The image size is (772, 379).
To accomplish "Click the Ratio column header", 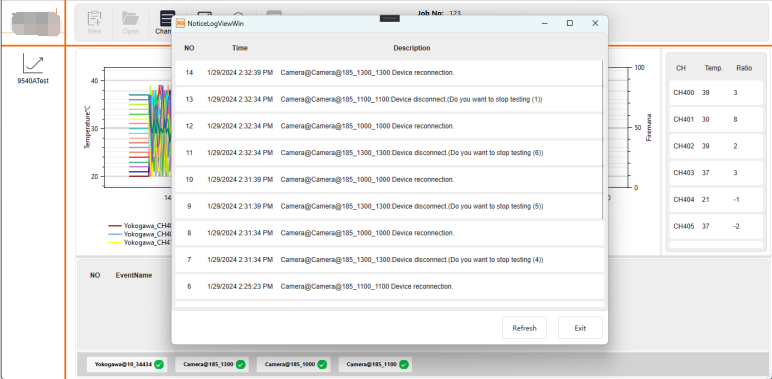I will [x=744, y=68].
